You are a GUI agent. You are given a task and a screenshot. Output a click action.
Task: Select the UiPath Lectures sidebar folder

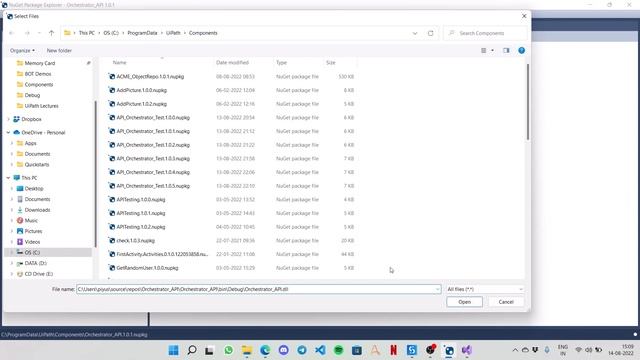click(x=41, y=106)
